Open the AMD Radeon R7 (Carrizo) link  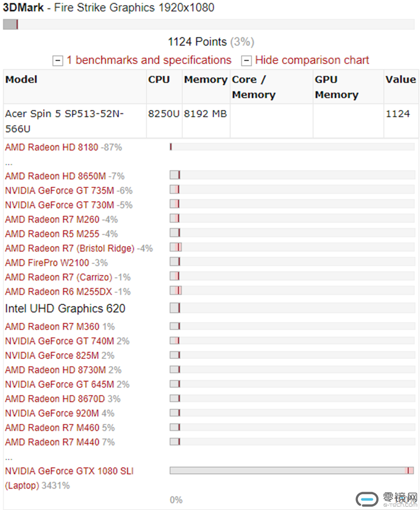click(x=59, y=278)
